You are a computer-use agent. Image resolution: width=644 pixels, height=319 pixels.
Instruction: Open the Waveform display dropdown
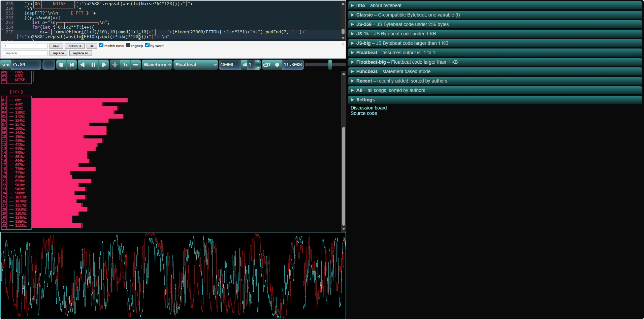(x=157, y=65)
